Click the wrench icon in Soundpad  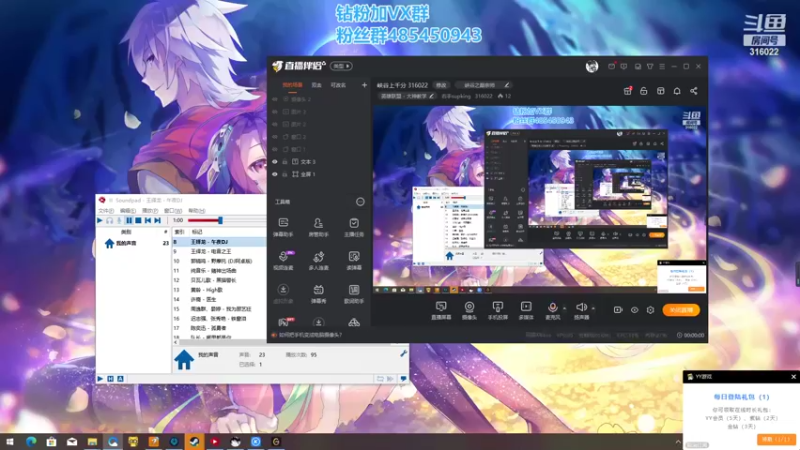[x=403, y=353]
